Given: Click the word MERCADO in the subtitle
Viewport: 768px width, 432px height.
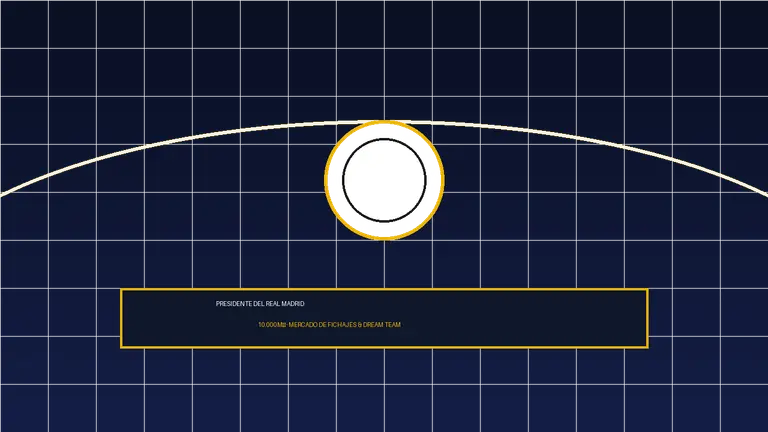Looking at the screenshot, I should pyautogui.click(x=303, y=325).
